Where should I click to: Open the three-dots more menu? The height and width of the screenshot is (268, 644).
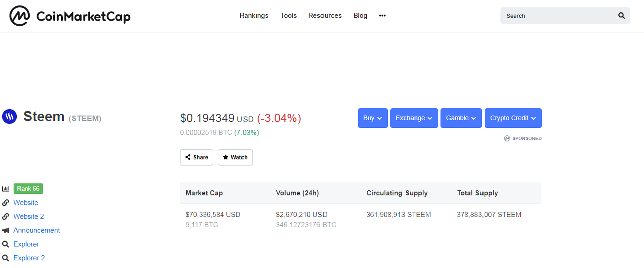[382, 16]
